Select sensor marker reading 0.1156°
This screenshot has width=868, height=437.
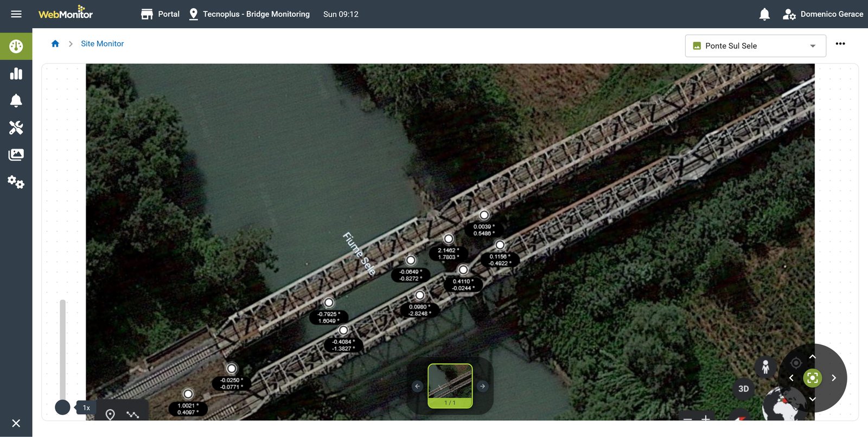[x=500, y=245]
